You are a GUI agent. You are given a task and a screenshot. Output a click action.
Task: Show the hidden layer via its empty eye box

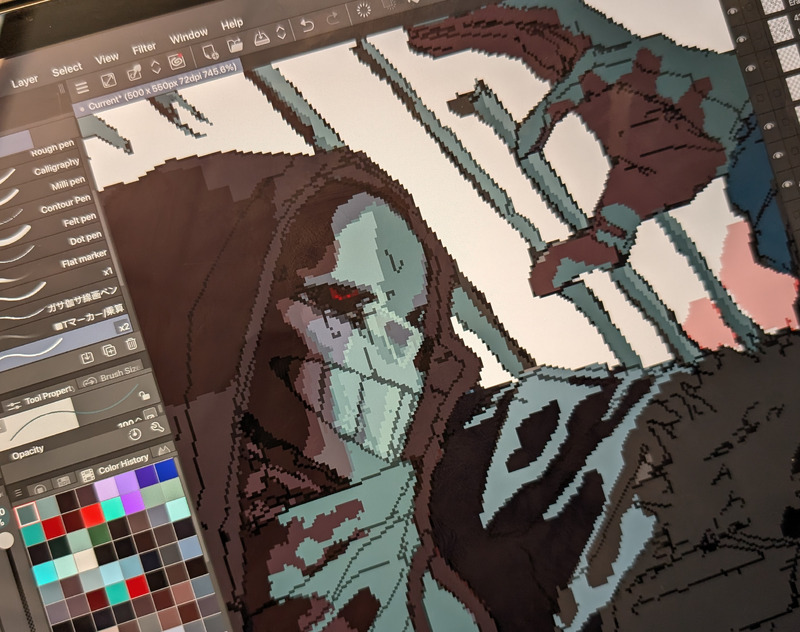coord(760,97)
